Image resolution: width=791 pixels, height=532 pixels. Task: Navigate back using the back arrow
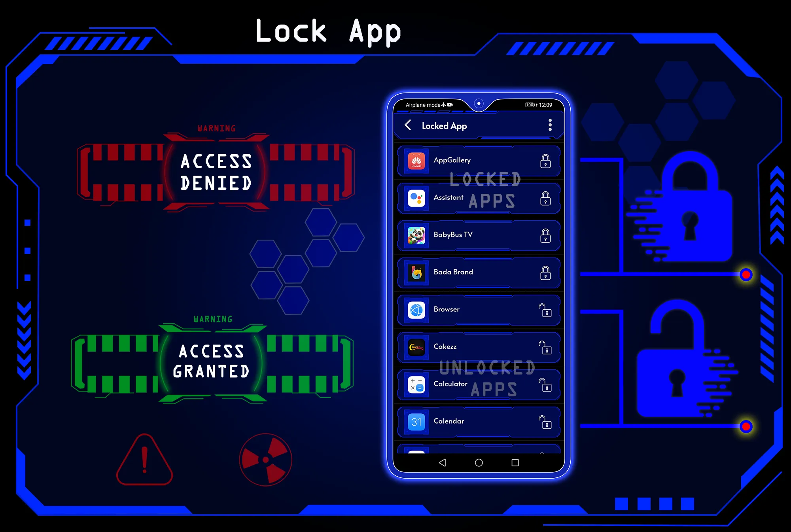(x=407, y=125)
